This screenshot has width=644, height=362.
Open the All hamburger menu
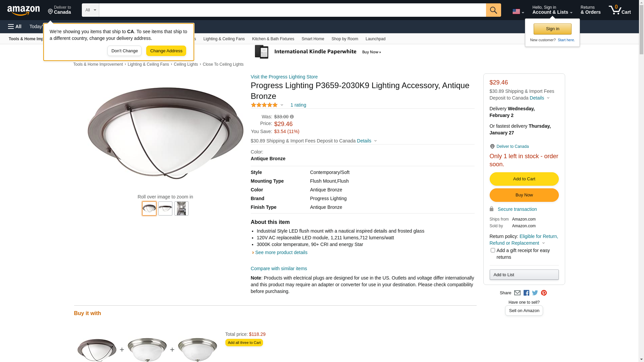click(x=15, y=26)
